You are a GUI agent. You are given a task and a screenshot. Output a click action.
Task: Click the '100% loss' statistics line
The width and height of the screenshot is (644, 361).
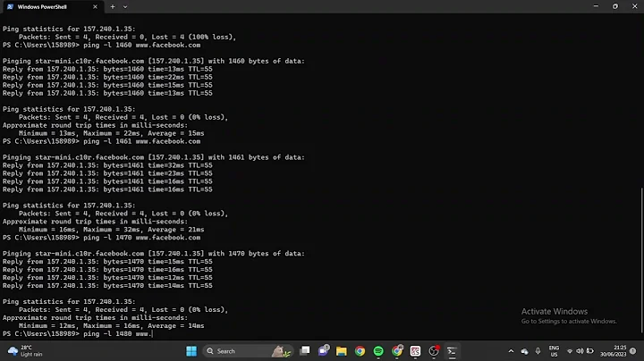(127, 37)
